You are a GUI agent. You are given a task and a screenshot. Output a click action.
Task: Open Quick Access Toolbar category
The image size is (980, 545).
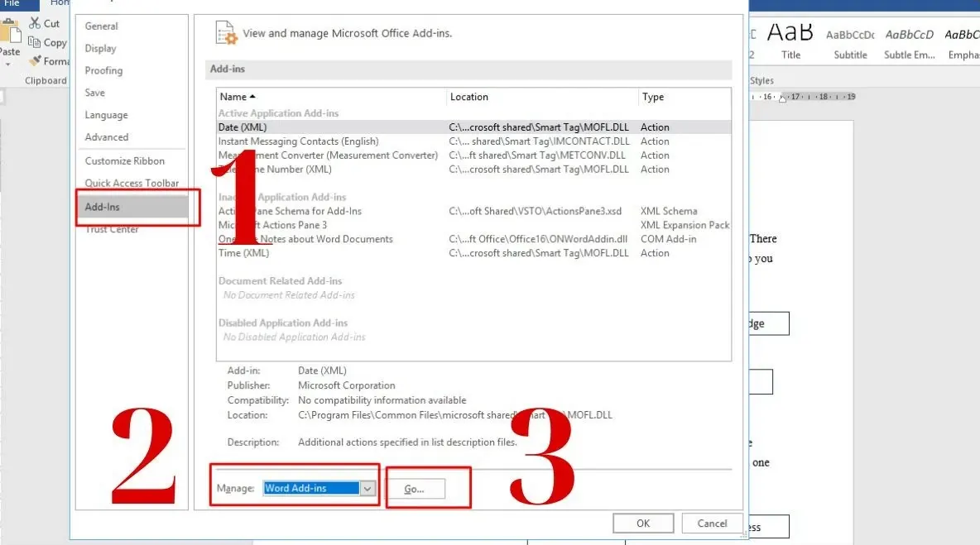coord(132,183)
